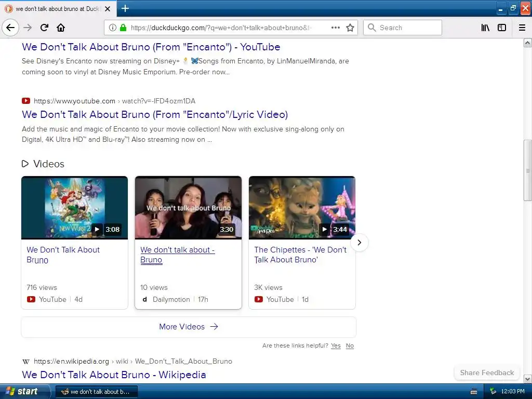Click the arrow icon in More Videos
This screenshot has height=399, width=532.
point(214,327)
